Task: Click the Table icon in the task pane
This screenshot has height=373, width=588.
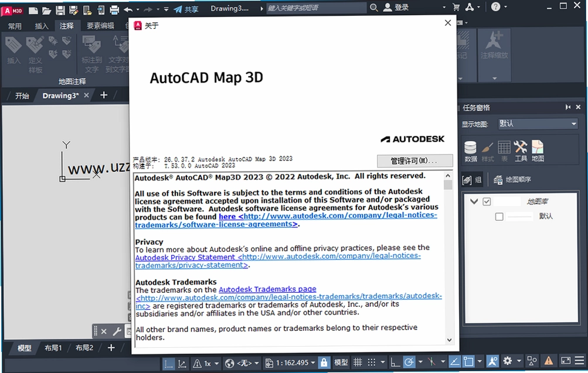Action: (x=504, y=151)
